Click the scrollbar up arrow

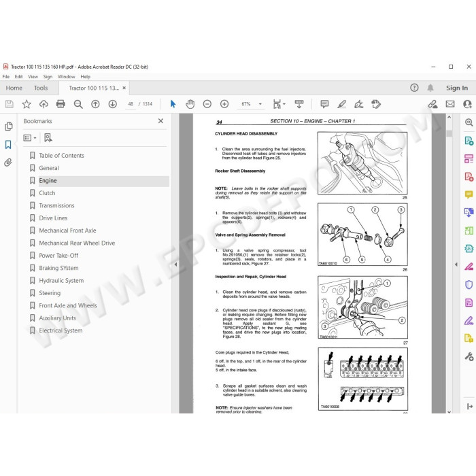click(x=449, y=117)
